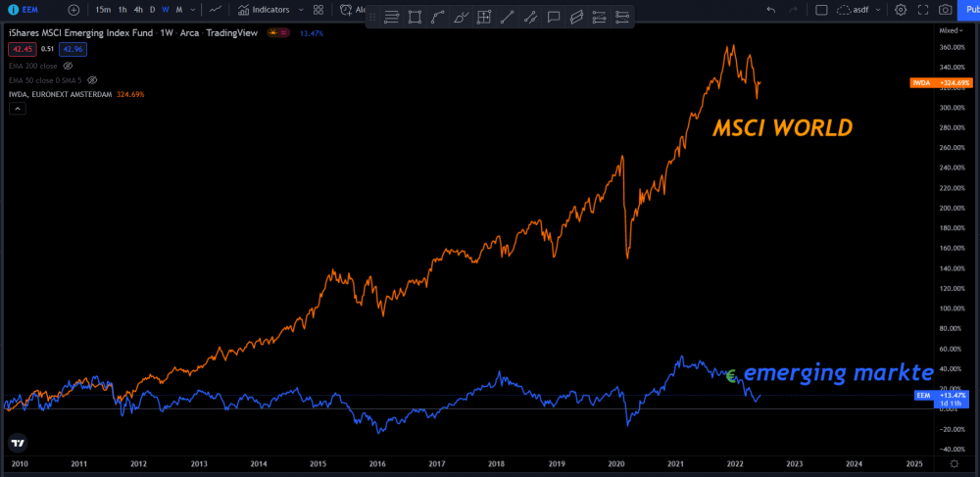
Task: Show the hidden EMA 200 indicator
Action: pyautogui.click(x=69, y=66)
